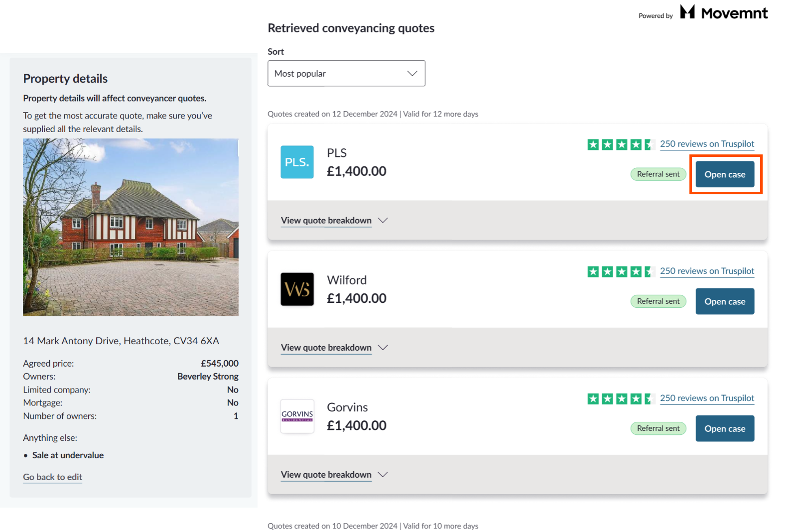
Task: Click the property house photo
Action: [131, 227]
